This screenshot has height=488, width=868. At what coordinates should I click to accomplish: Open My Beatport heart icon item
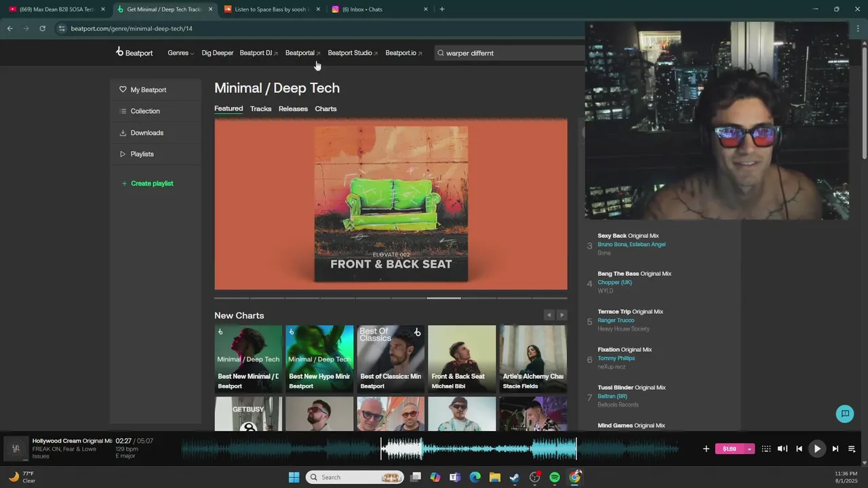point(143,89)
